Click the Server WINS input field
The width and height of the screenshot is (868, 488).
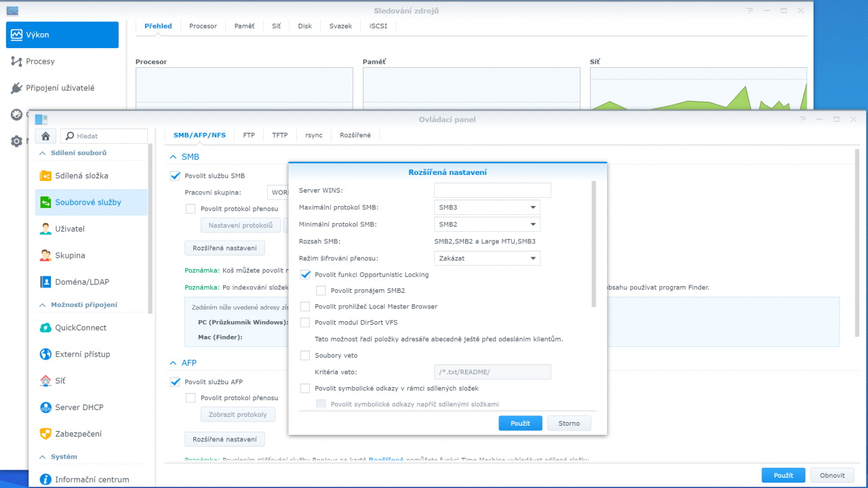[x=492, y=190]
